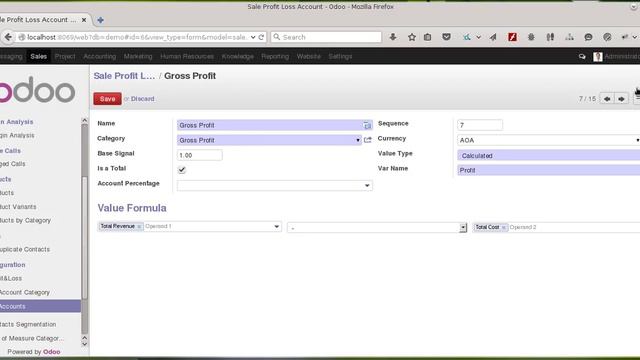Open Products by Category sidebar item
The height and width of the screenshot is (360, 640).
point(25,220)
